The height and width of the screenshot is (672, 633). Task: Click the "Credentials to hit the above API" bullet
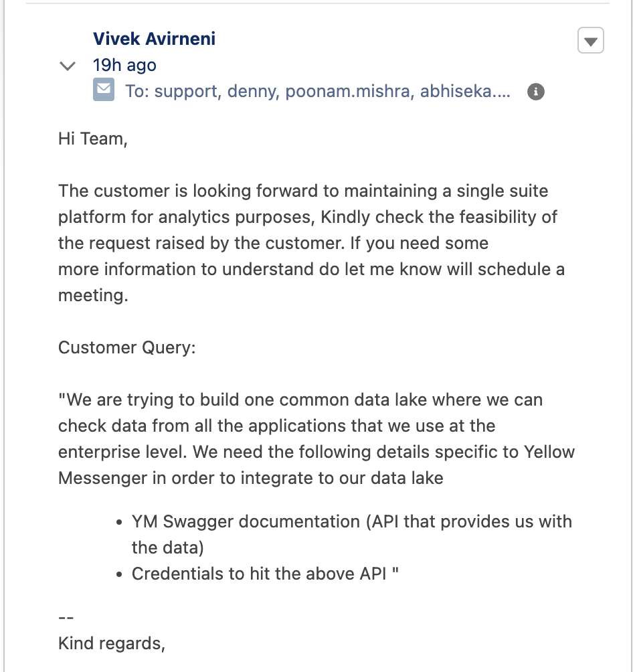[264, 574]
